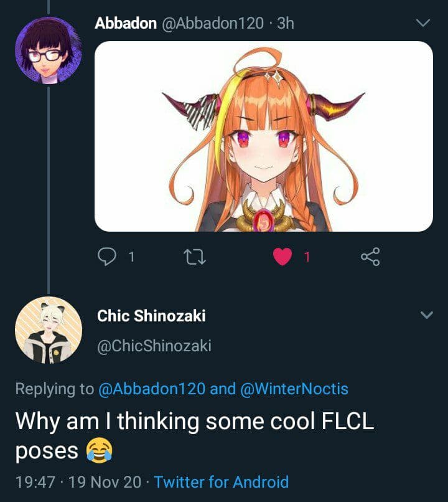
Task: Click the 3h timestamp on Abbadon's tweet
Action: tap(286, 23)
